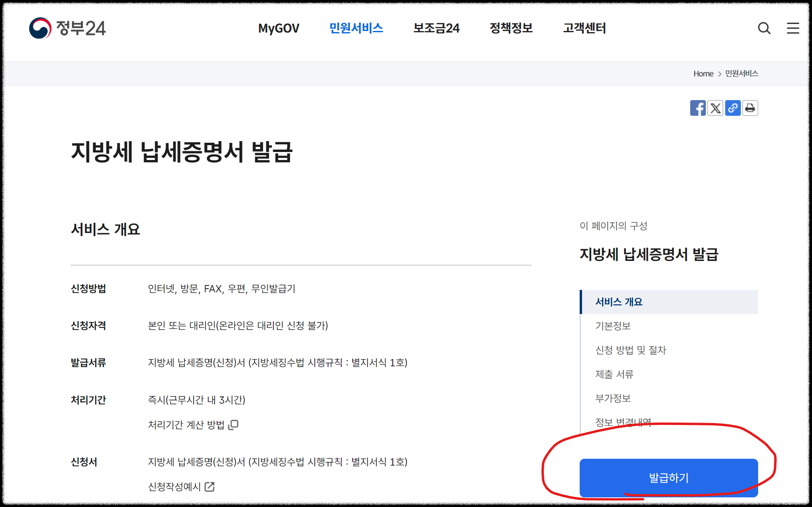Click external link icon beside 신청작성예시
Image resolution: width=812 pixels, height=507 pixels.
point(209,487)
